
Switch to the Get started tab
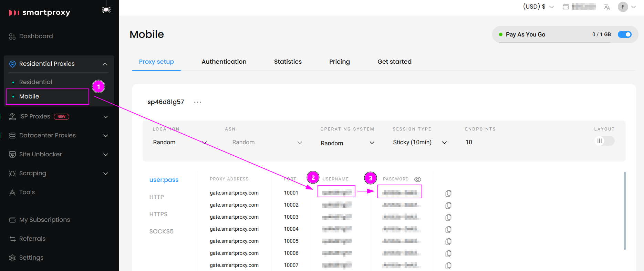pos(394,62)
